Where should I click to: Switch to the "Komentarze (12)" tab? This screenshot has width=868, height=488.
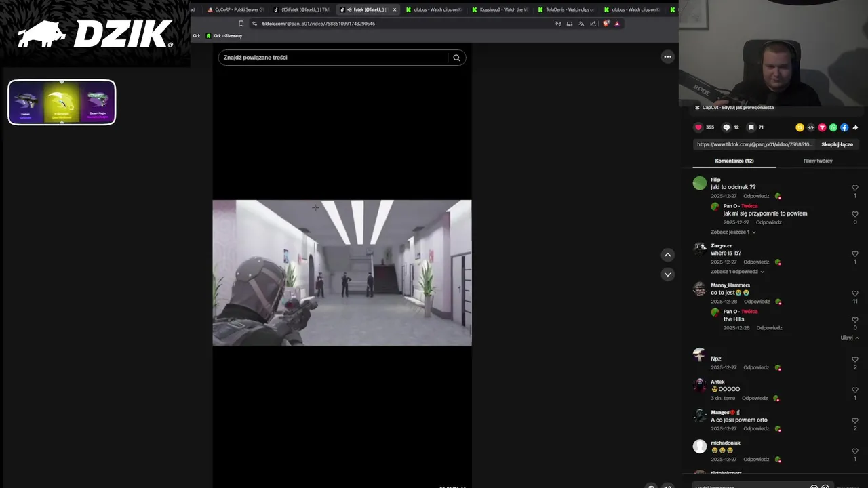[734, 161]
